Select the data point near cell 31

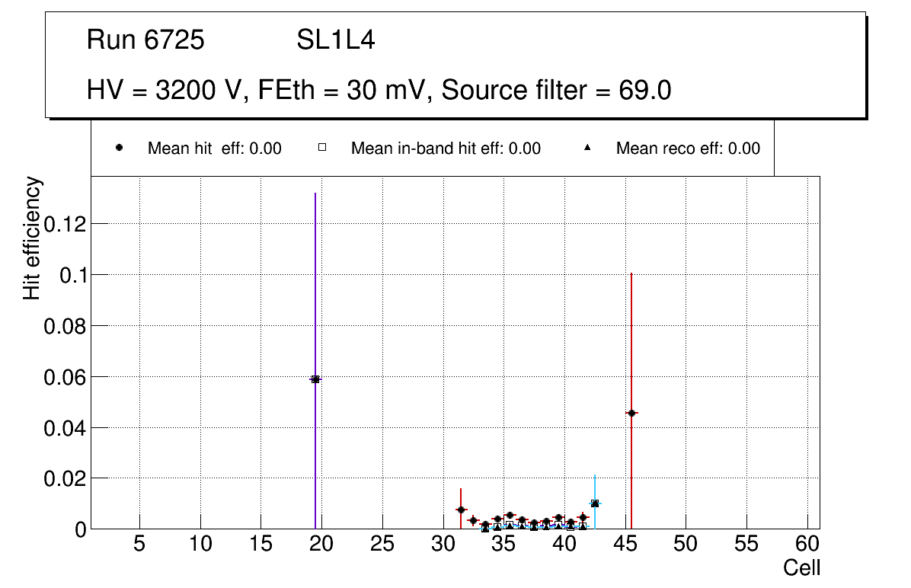tap(461, 510)
